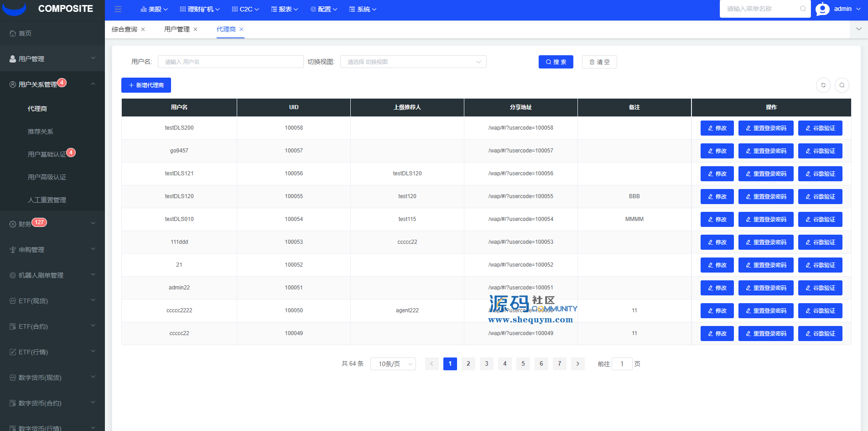
Task: Switch to the 用户管理 tab
Action: coord(177,29)
